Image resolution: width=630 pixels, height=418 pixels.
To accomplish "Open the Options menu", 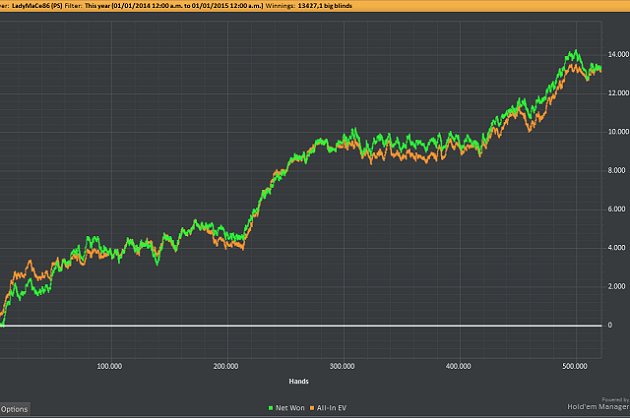I will 14,410.
